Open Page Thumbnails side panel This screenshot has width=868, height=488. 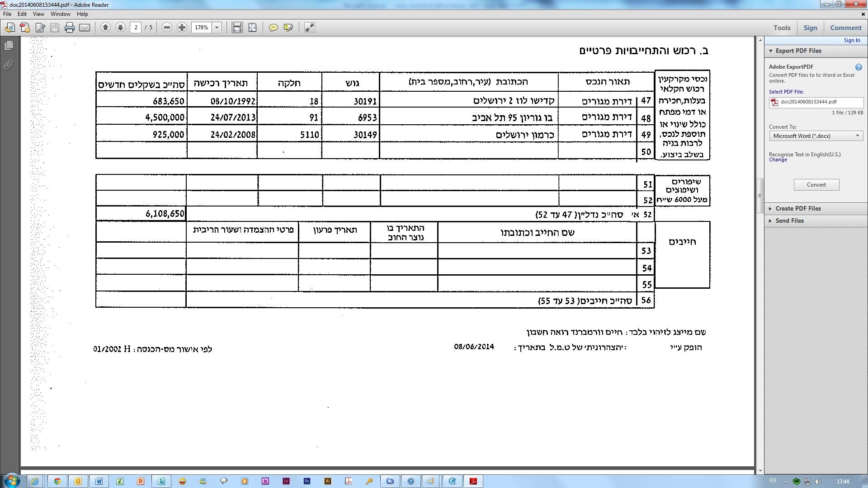[9, 46]
